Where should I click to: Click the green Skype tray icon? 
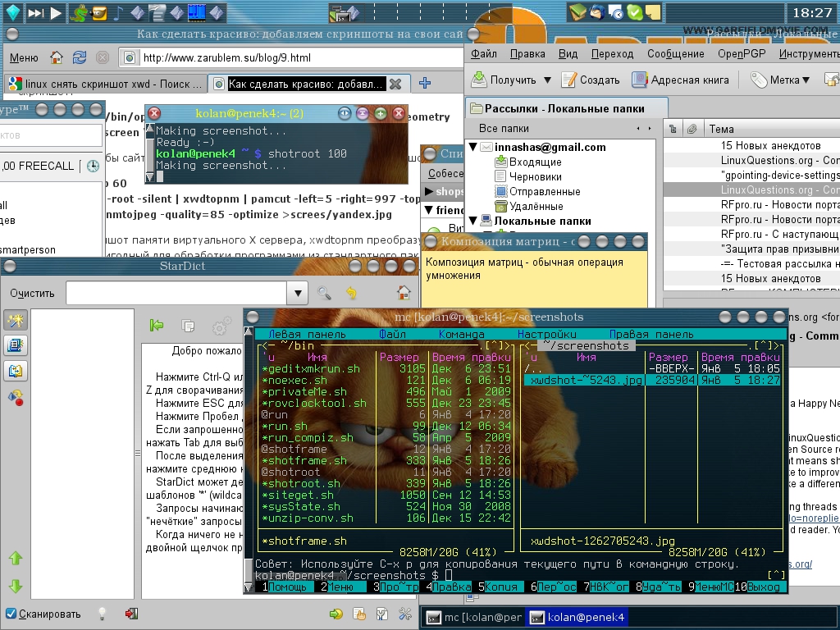point(634,11)
